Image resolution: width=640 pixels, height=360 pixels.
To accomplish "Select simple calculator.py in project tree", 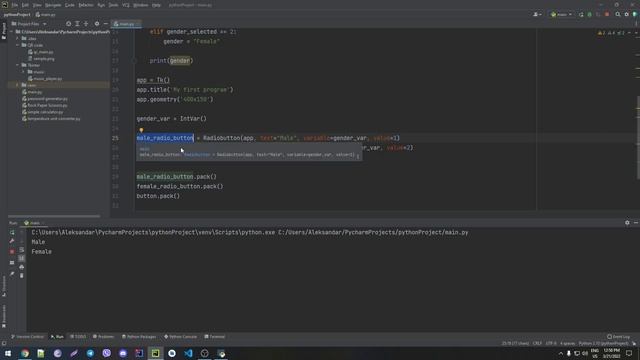I will coord(42,112).
